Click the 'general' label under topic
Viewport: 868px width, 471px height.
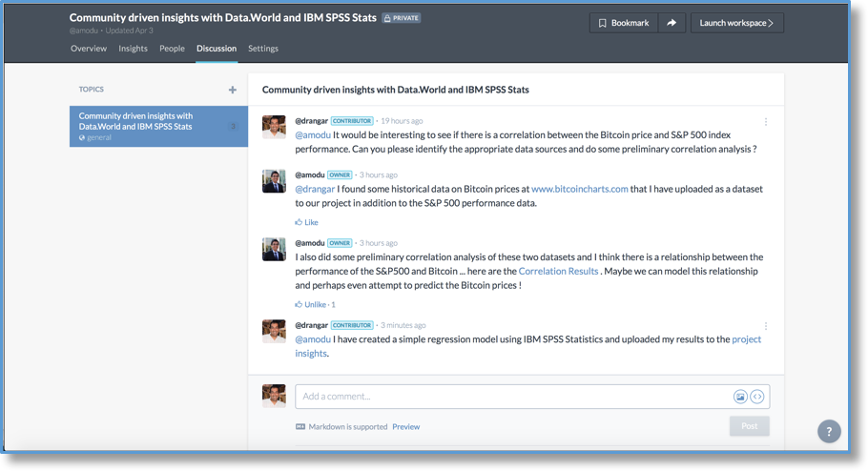(x=98, y=137)
